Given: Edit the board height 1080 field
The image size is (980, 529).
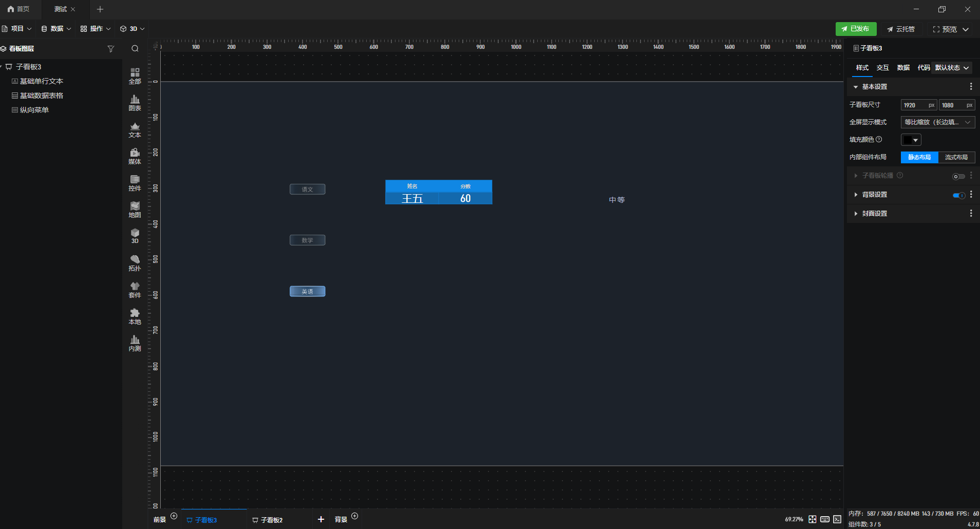Looking at the screenshot, I should tap(957, 105).
